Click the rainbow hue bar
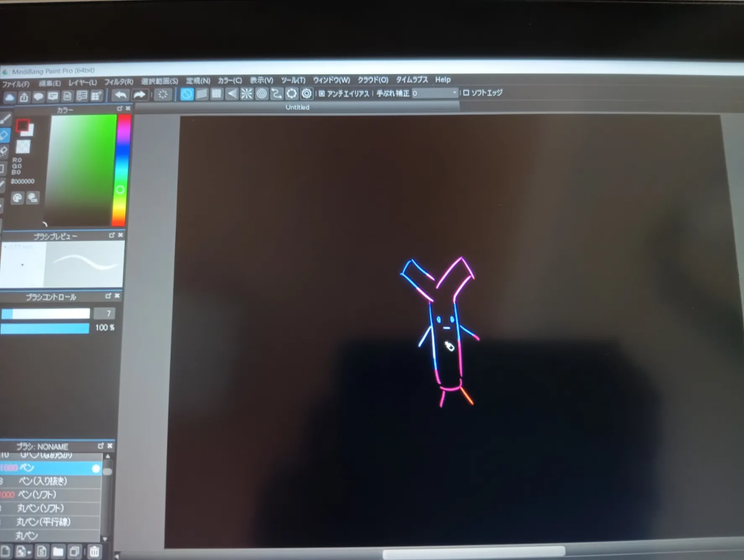The image size is (744, 560). pos(122,170)
